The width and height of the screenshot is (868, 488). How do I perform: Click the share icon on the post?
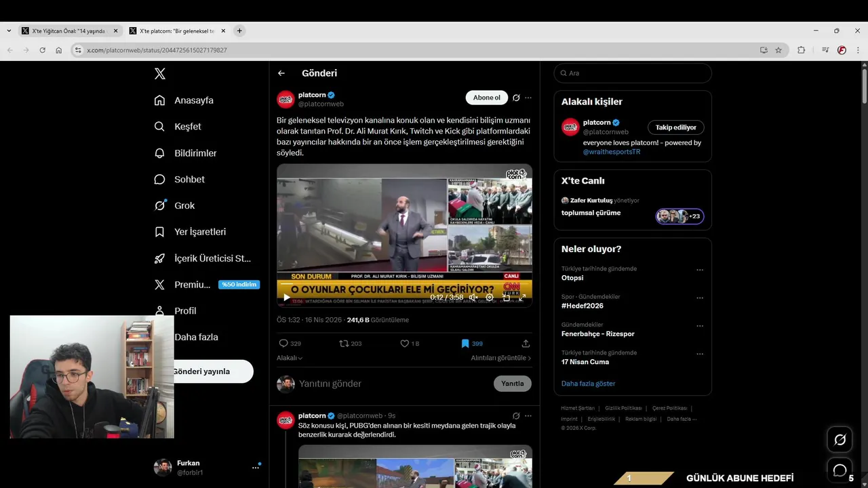[x=526, y=344]
